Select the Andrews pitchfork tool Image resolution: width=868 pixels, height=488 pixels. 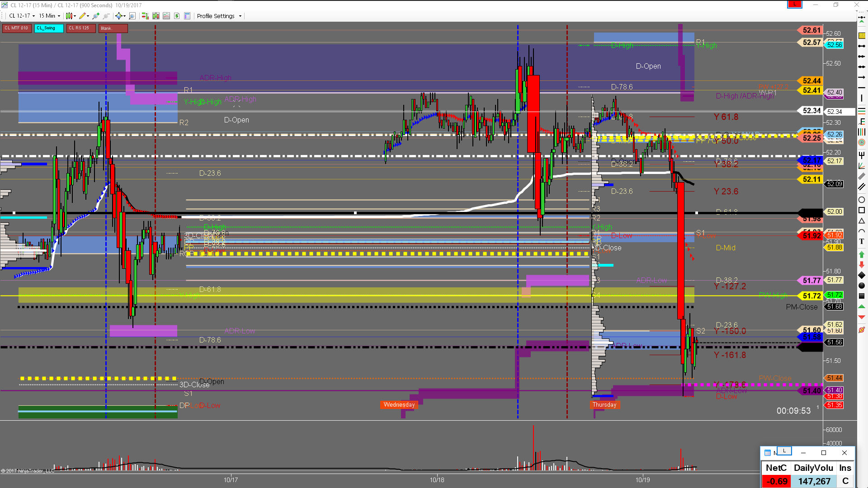[862, 155]
